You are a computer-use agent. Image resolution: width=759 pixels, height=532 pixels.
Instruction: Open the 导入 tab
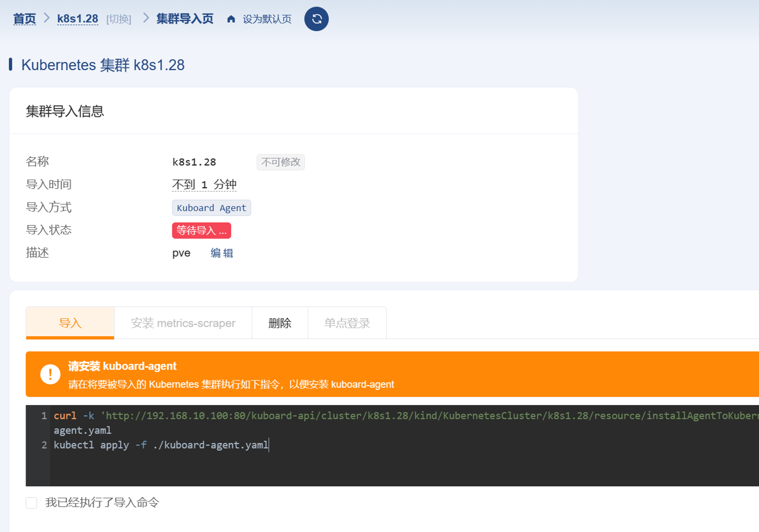point(70,323)
